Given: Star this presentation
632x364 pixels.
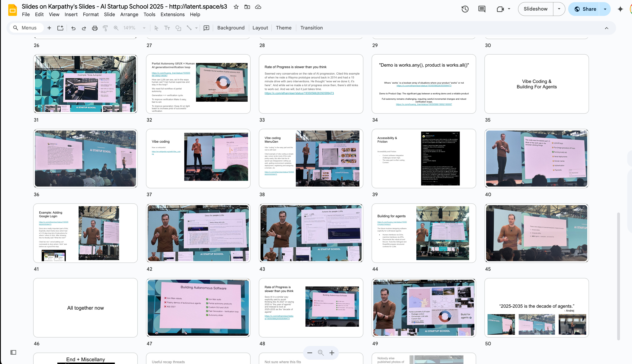Looking at the screenshot, I should 236,7.
